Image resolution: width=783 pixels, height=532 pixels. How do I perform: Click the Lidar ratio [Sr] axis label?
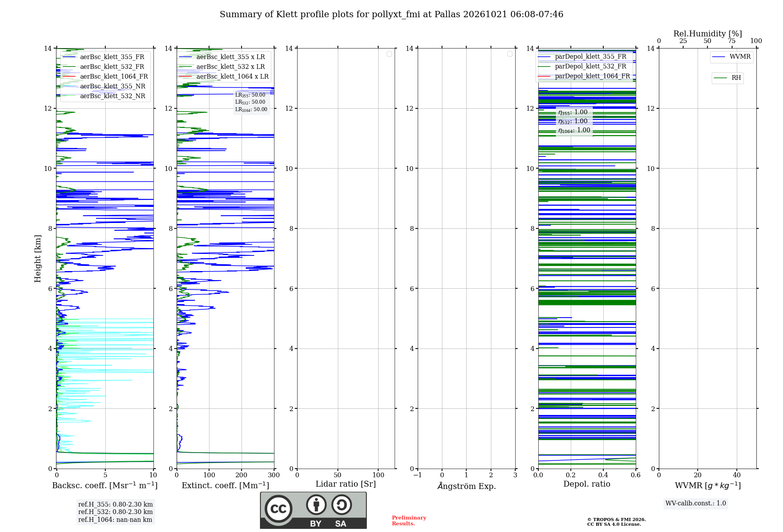(346, 484)
